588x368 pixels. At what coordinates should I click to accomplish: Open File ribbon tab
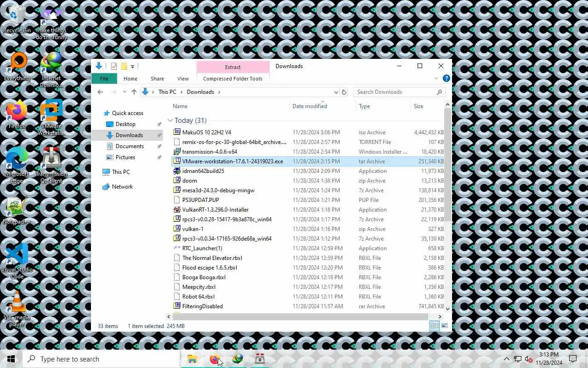tap(104, 79)
